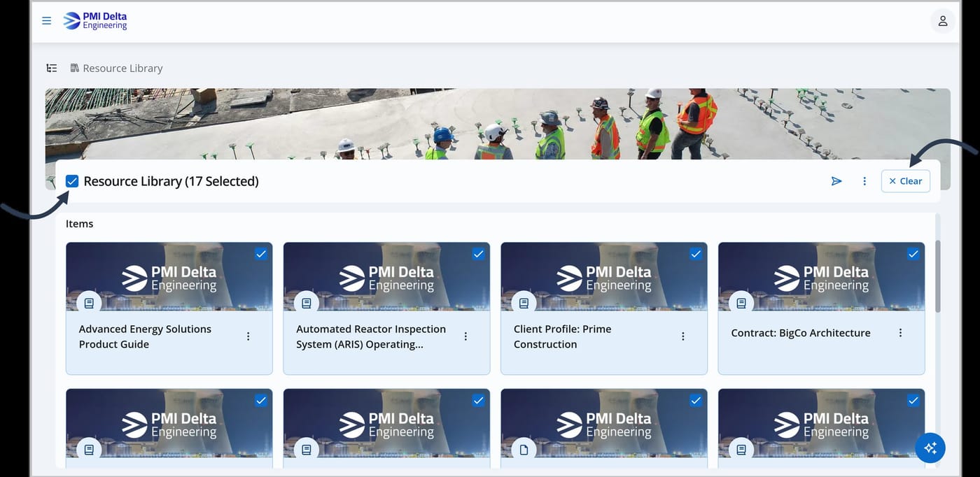The width and height of the screenshot is (980, 477).
Task: Open Automated Reactor Inspection System options menu
Action: [x=465, y=336]
